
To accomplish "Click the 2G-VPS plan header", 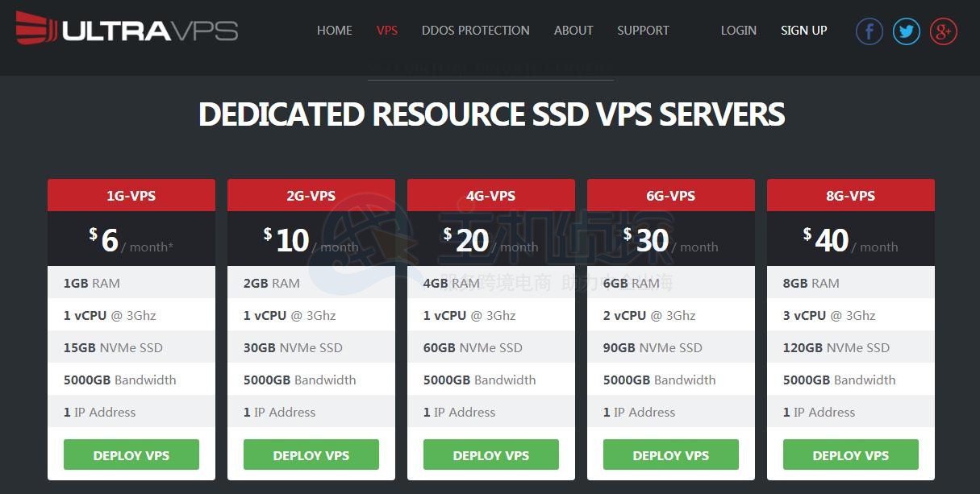I will pyautogui.click(x=311, y=195).
